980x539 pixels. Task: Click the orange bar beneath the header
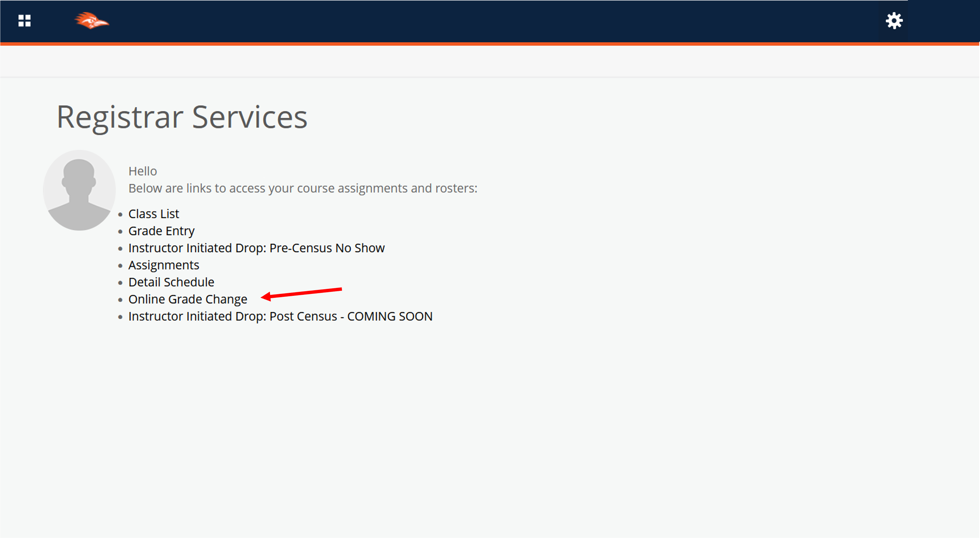(490, 44)
